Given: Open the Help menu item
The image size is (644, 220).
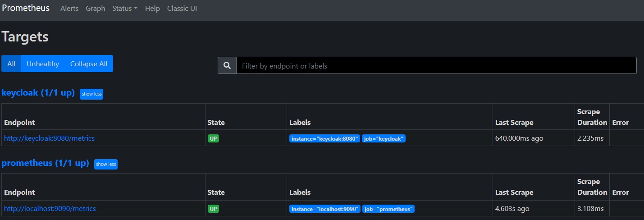Looking at the screenshot, I should pos(152,9).
